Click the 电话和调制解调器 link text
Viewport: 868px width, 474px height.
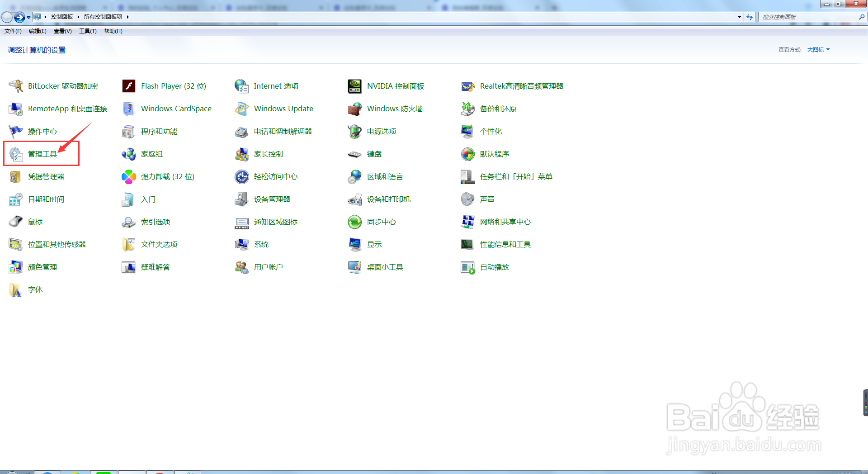[283, 131]
